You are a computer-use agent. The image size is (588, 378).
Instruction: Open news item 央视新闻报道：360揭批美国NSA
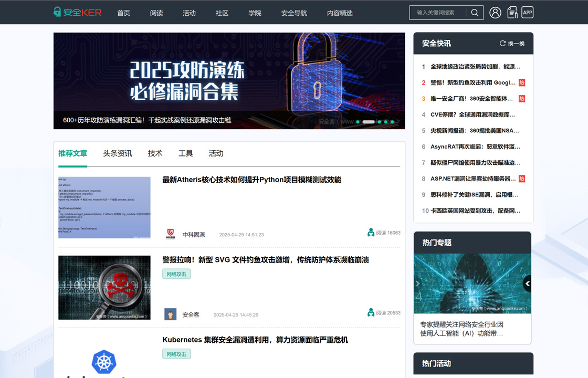coord(475,131)
